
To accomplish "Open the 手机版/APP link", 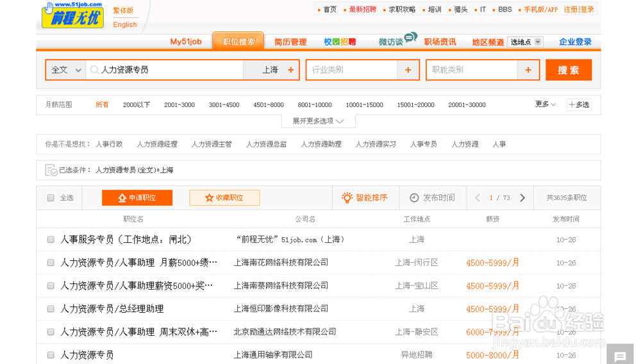I will tap(540, 10).
